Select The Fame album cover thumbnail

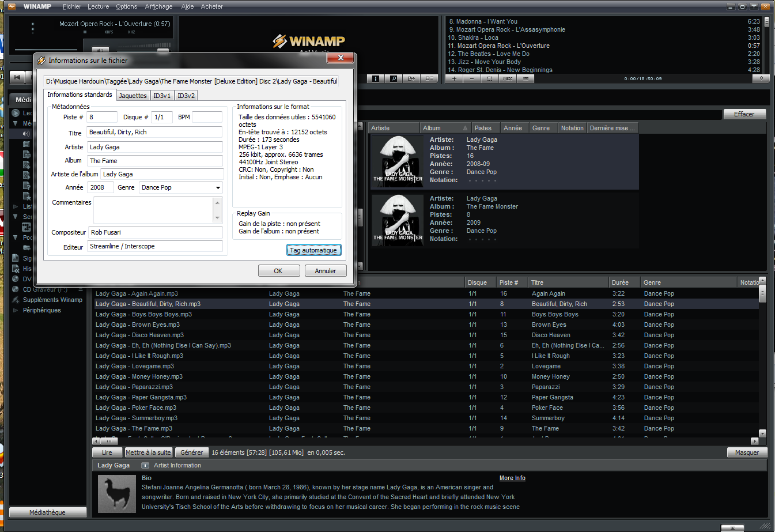[398, 161]
